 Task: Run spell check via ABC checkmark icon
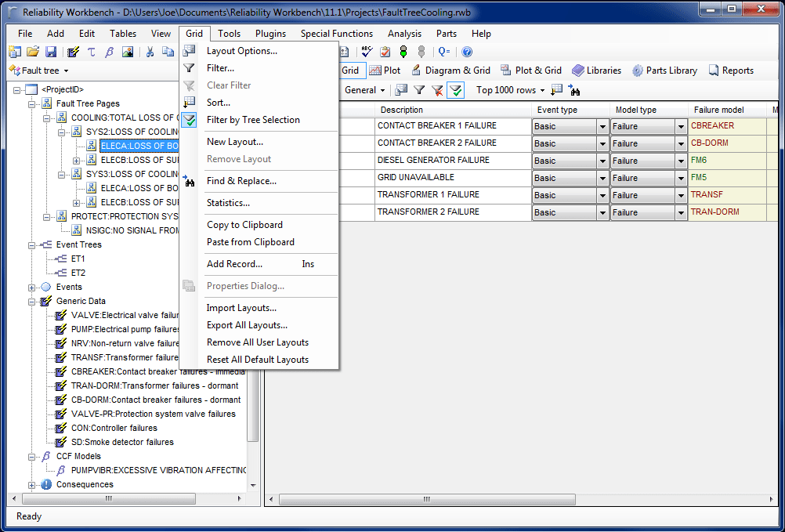click(x=367, y=52)
